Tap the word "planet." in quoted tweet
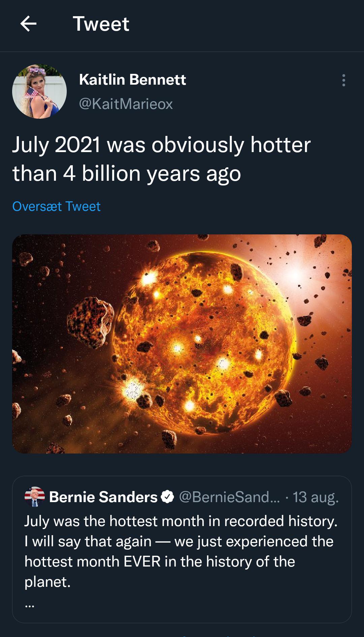364x637 pixels. (48, 582)
